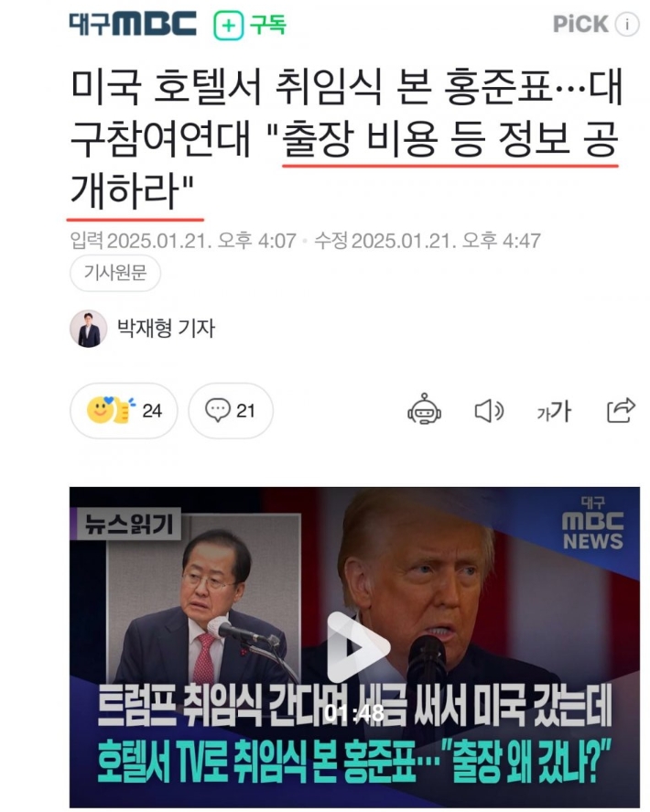Viewport: 650px width, 812px height.
Task: Listen to article with speaker icon
Action: pyautogui.click(x=489, y=411)
